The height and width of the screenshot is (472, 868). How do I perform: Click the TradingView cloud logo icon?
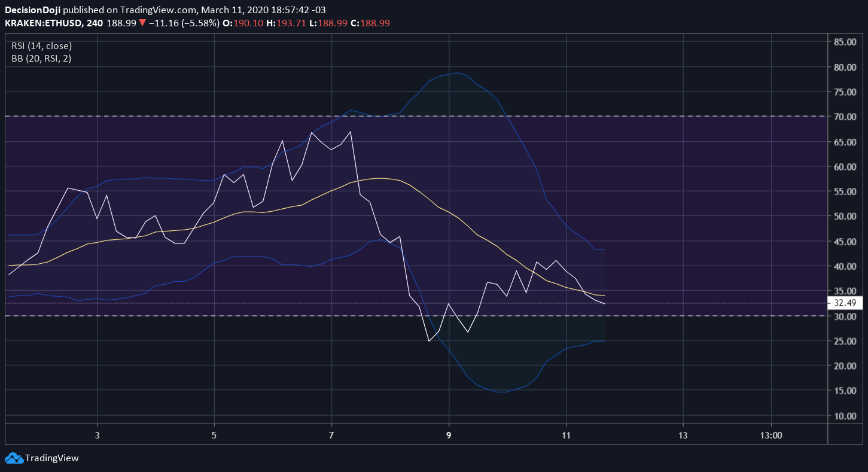pyautogui.click(x=13, y=458)
